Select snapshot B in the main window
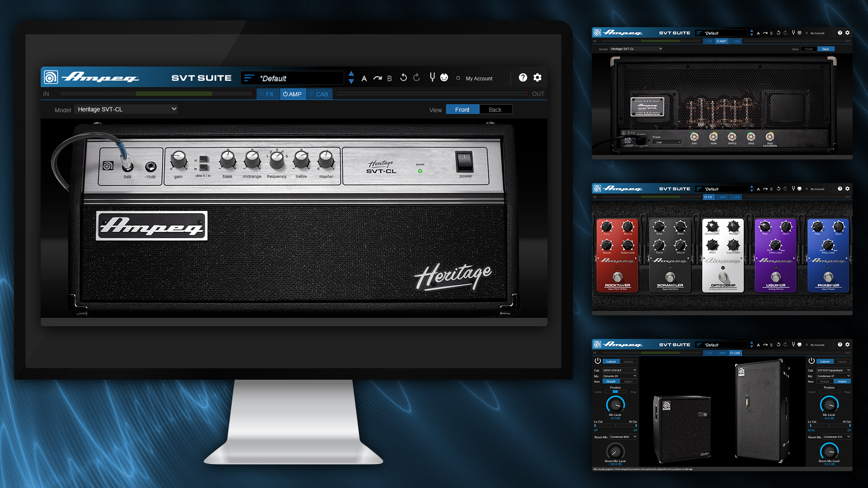Screen dimensions: 868x488 pos(389,79)
